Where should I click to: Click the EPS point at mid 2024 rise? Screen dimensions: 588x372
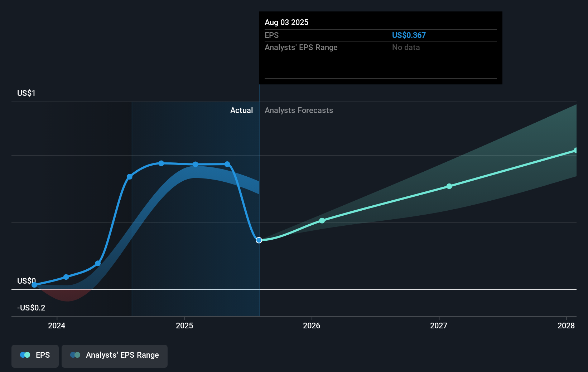click(130, 177)
